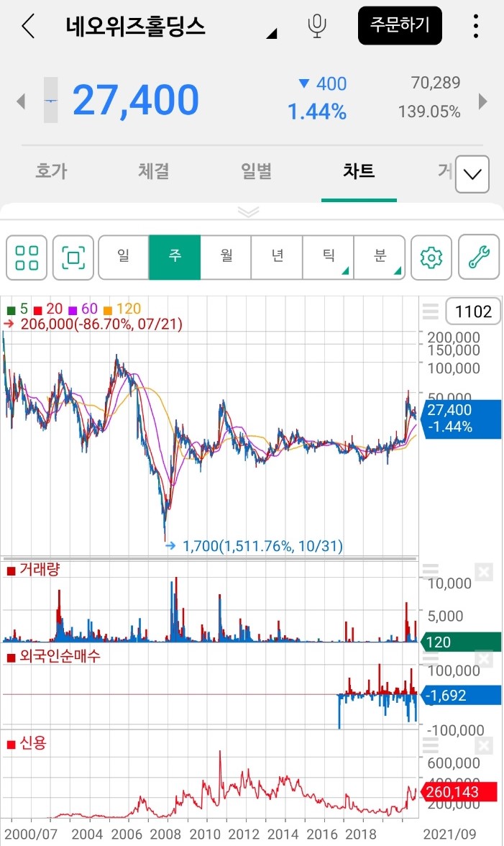Tap the 70,289 volume figure
Image resolution: width=504 pixels, height=846 pixels.
pyautogui.click(x=436, y=83)
